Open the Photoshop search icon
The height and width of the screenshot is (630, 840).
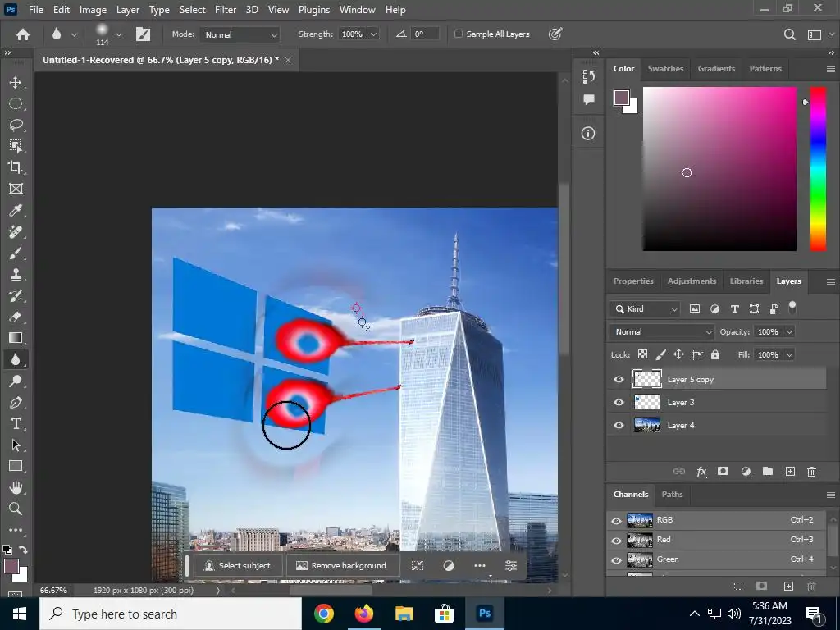[x=789, y=34]
